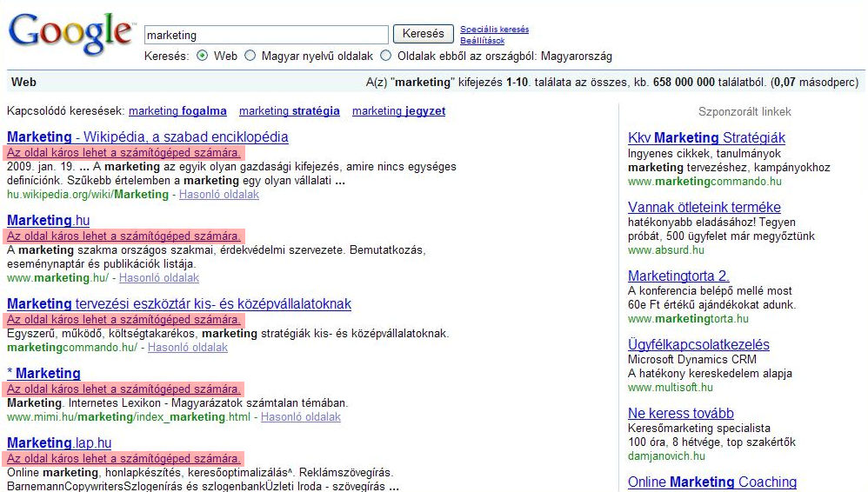Click the hu.wikipedia.org/wiki/Marketing green URL

click(88, 194)
